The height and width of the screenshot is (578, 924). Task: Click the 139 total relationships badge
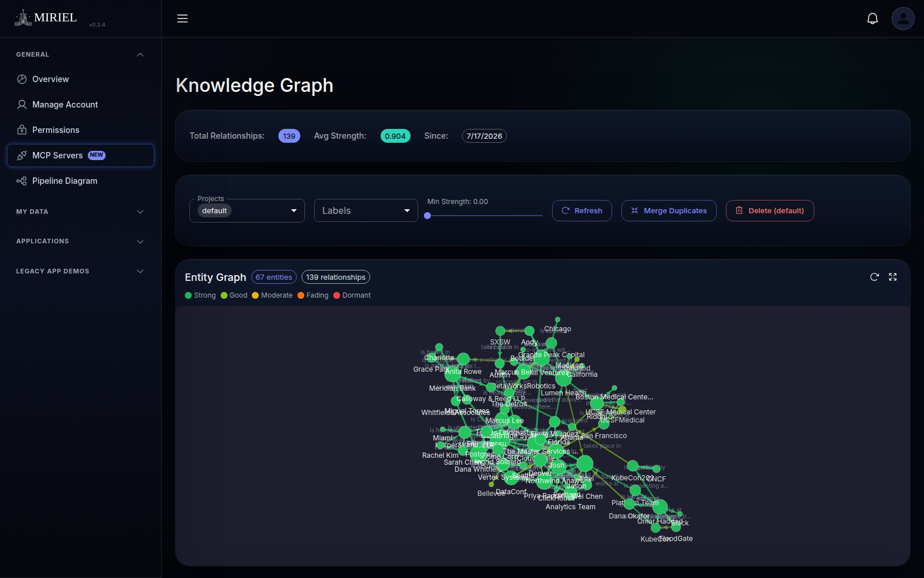pyautogui.click(x=289, y=136)
